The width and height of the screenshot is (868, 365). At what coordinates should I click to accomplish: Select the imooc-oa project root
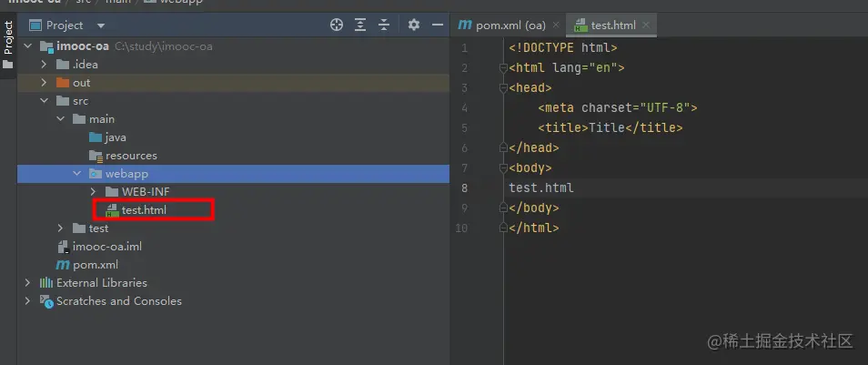click(x=233, y=46)
